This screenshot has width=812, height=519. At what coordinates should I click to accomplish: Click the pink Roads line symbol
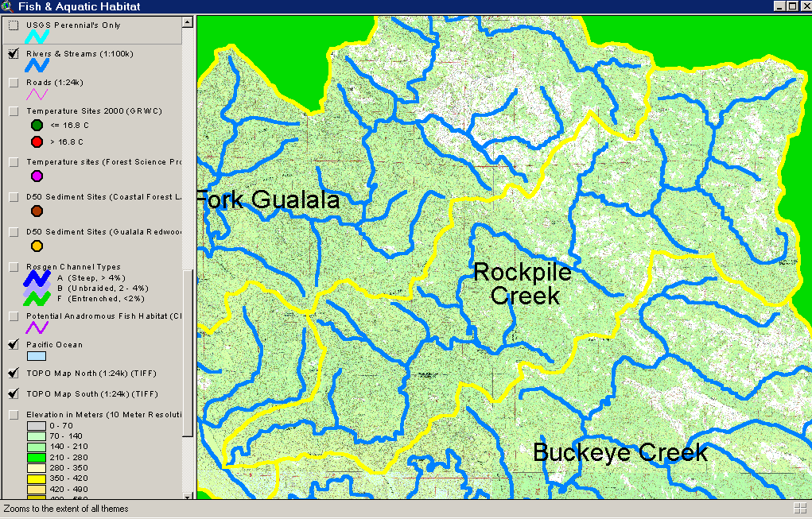tap(37, 94)
